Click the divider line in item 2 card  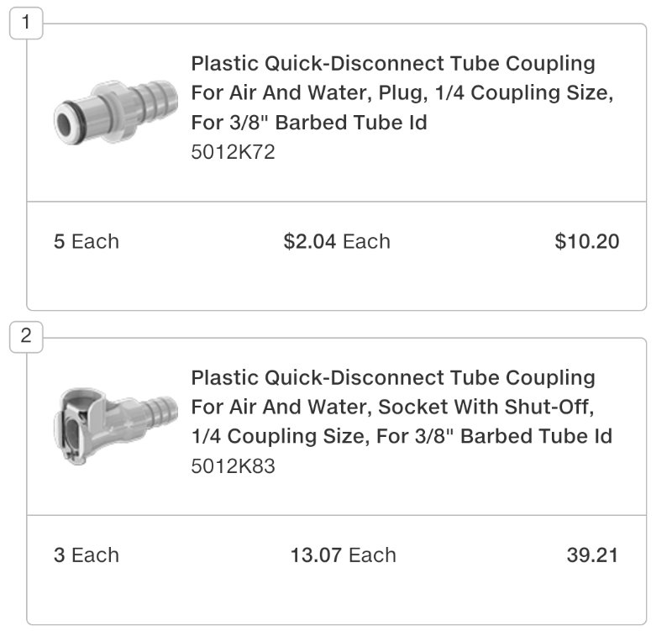(336, 515)
